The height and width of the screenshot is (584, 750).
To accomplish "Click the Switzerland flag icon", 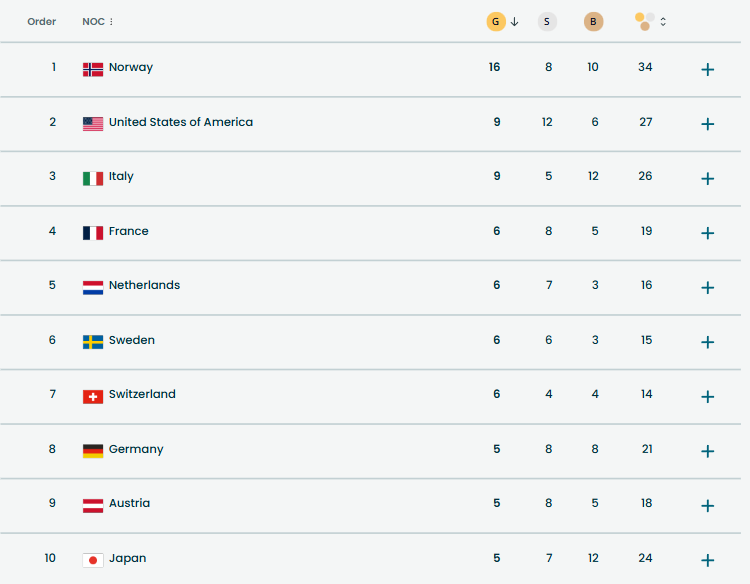I will pos(93,396).
